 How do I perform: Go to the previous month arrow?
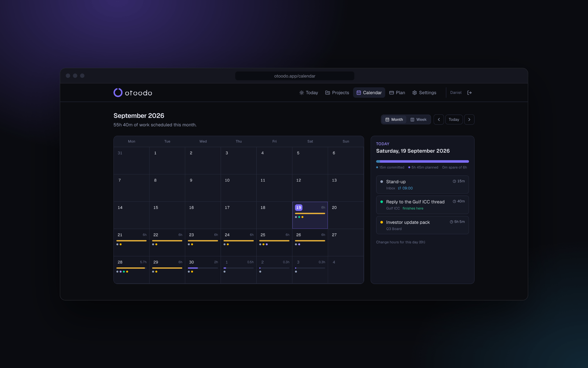[438, 120]
